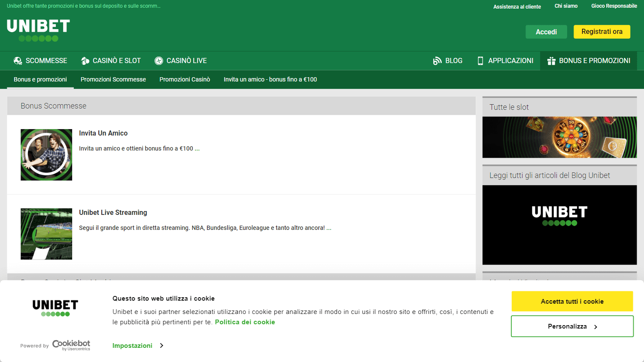Click the Blog feed icon
Image resolution: width=644 pixels, height=362 pixels.
[x=437, y=61]
